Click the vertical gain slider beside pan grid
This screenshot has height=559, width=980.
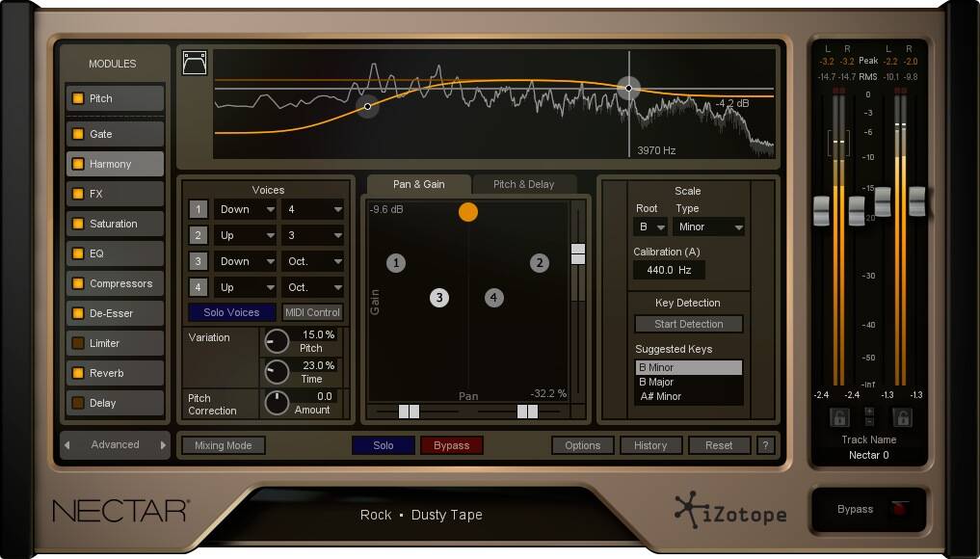[x=578, y=253]
